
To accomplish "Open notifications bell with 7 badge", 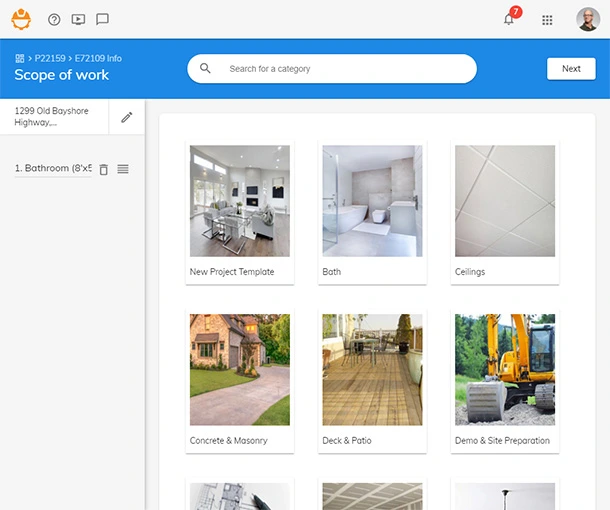I will point(509,19).
